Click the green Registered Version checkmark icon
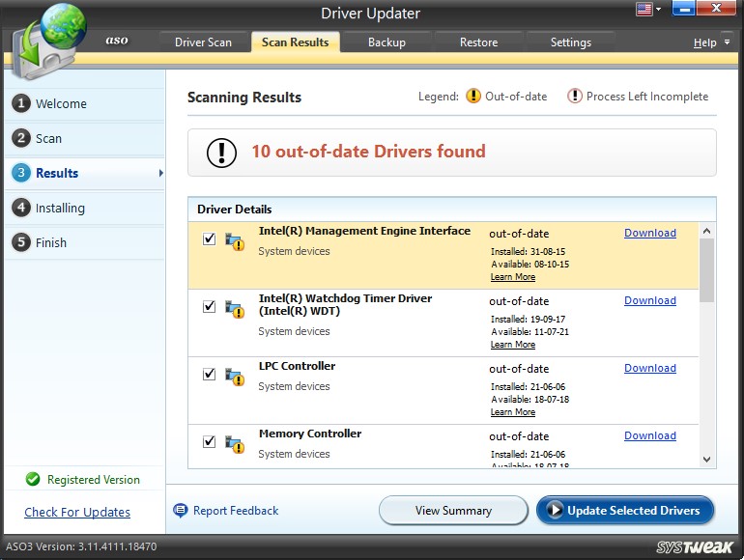744x560 pixels. (33, 480)
